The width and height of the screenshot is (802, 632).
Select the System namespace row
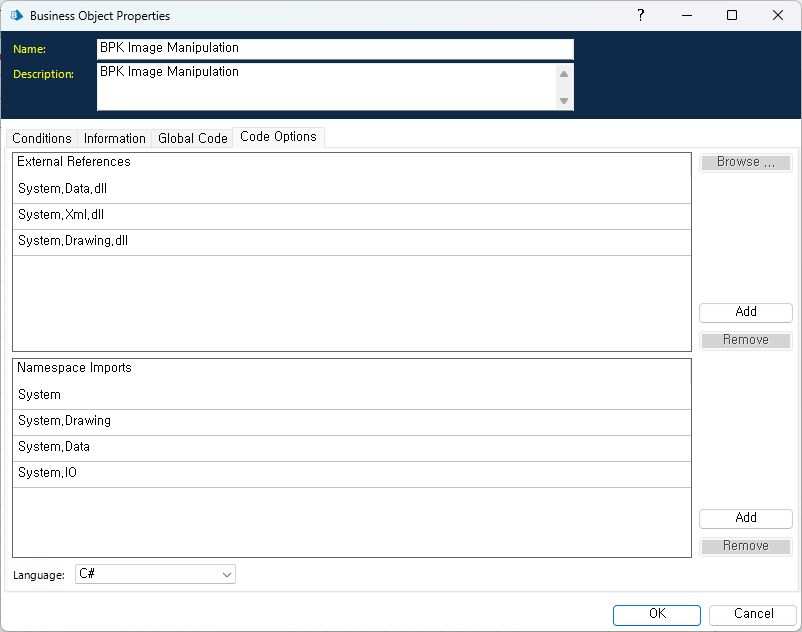tap(352, 395)
